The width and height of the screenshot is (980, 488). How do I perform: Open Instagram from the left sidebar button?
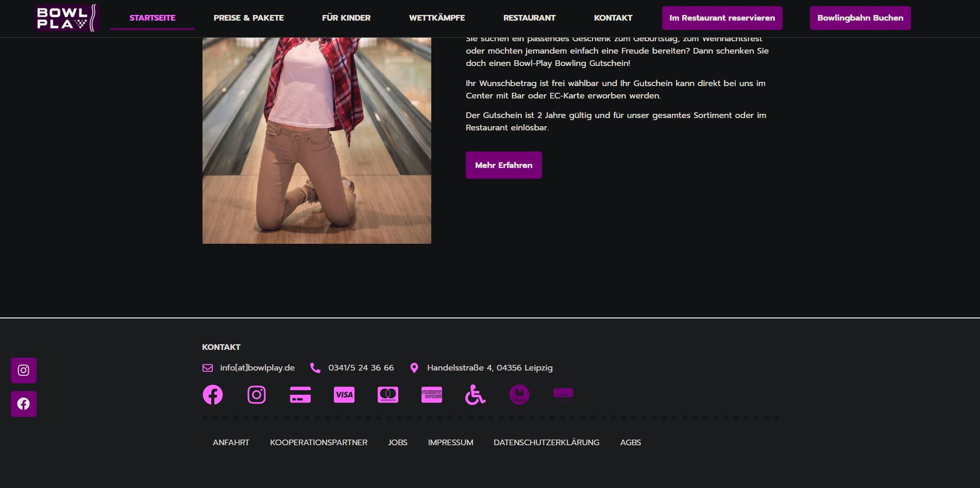tap(24, 371)
